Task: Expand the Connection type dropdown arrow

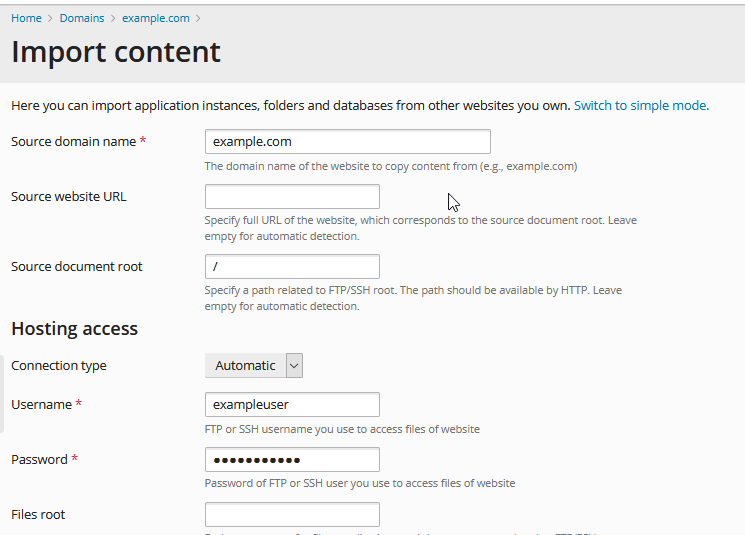Action: point(294,366)
